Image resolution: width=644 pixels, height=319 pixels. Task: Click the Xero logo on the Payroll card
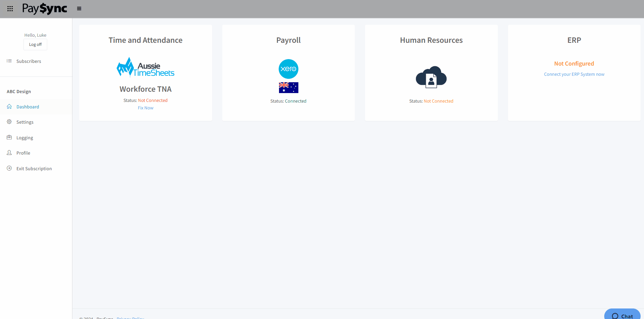(288, 69)
